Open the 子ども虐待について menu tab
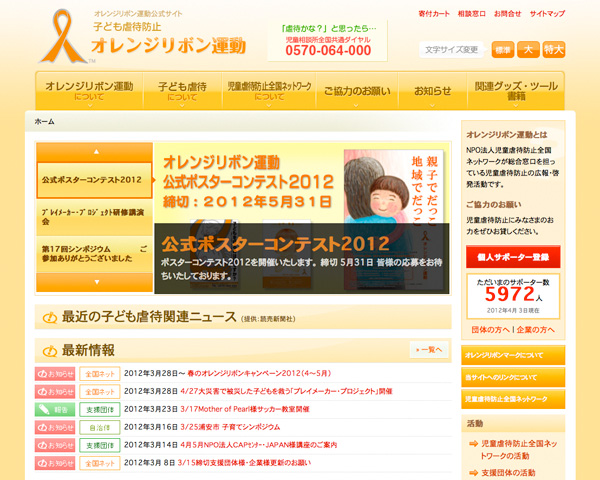Screen dimensions: 600x480 pos(182,91)
